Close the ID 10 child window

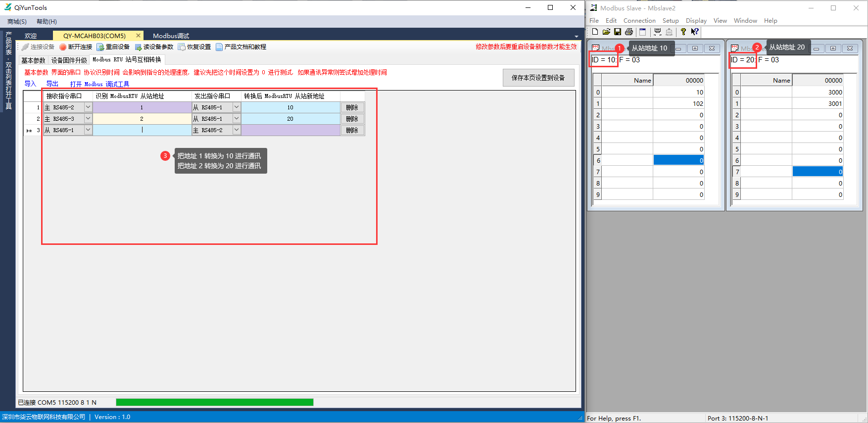tap(712, 48)
